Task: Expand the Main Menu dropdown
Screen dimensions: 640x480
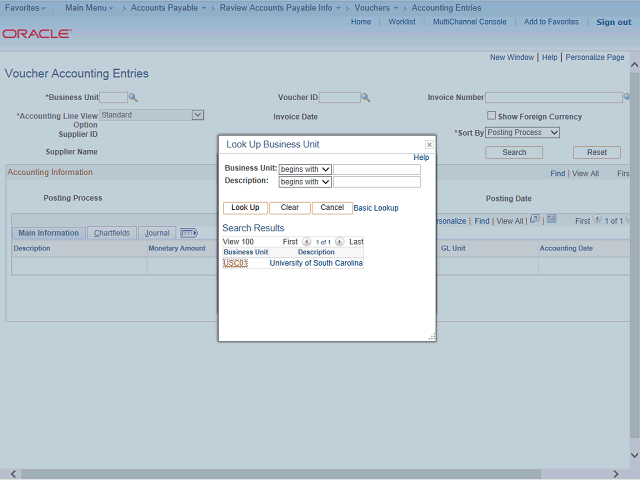Action: [89, 8]
